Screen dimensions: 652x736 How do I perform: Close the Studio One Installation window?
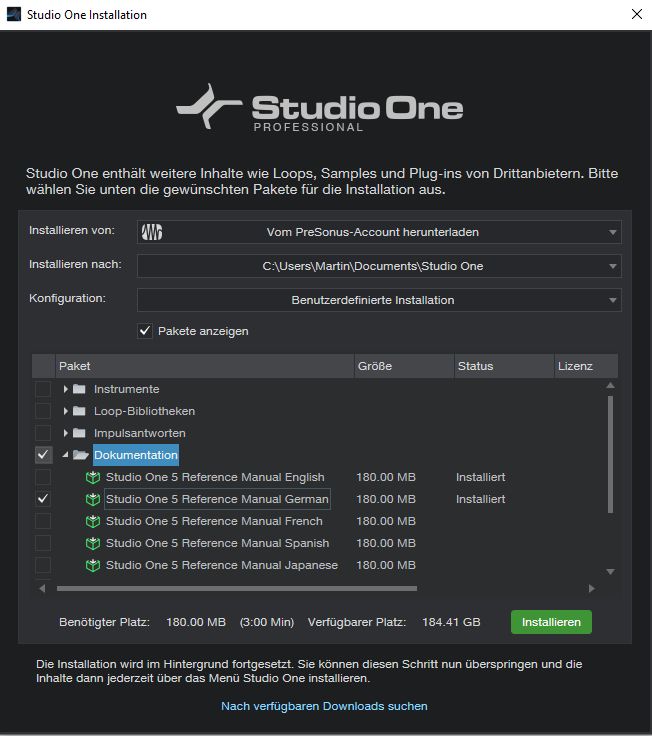tap(637, 14)
